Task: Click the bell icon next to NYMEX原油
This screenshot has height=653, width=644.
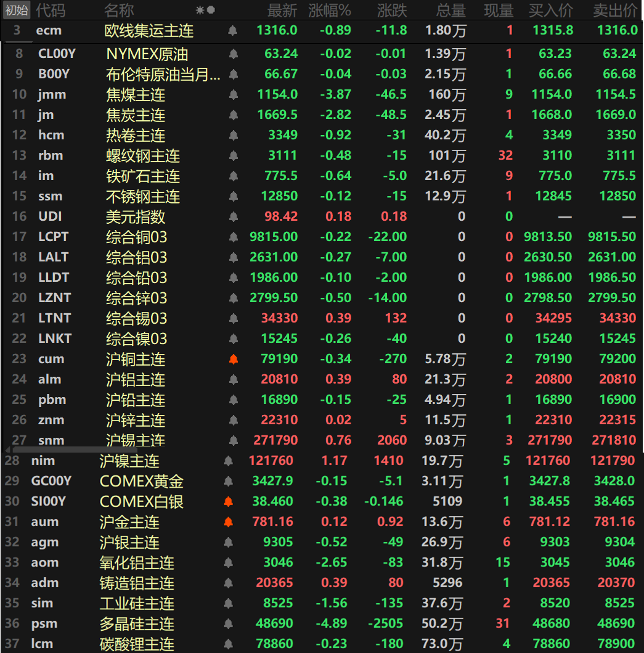Action: tap(233, 54)
